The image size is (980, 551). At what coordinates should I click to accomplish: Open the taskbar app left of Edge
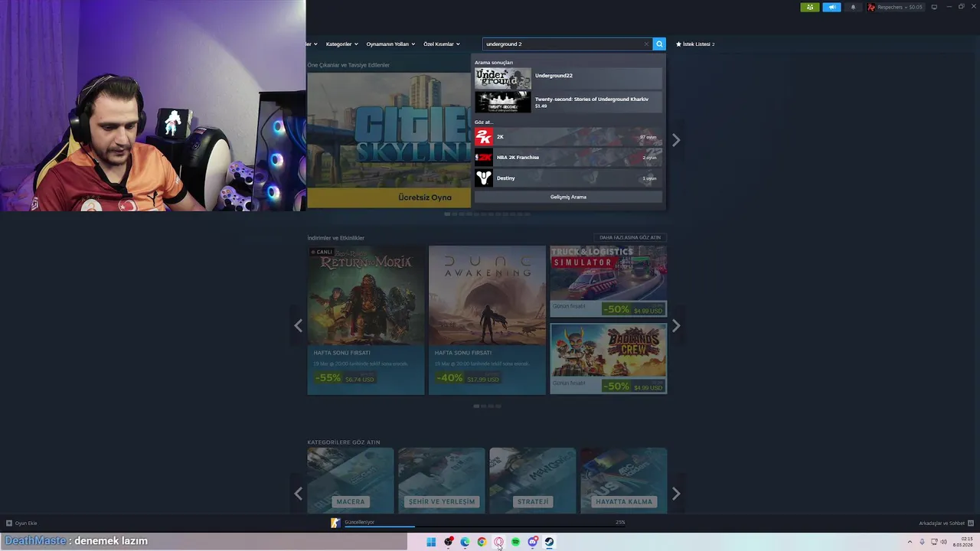tap(448, 542)
